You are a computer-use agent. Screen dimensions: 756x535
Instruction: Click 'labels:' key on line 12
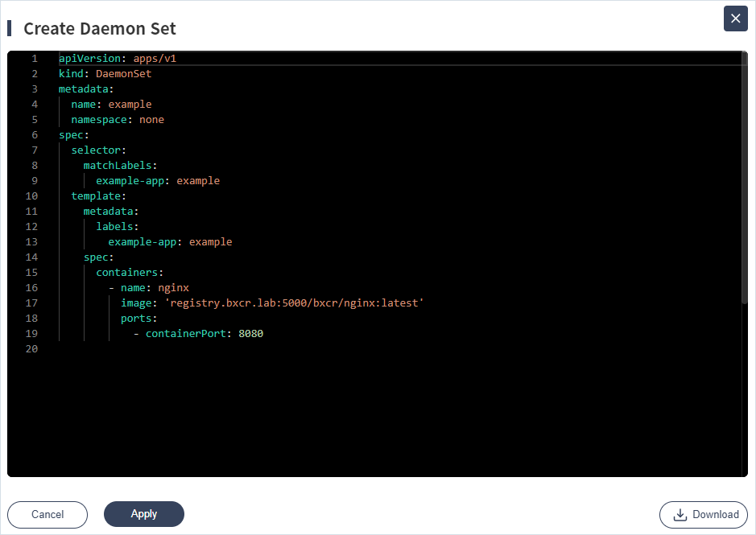tap(118, 227)
